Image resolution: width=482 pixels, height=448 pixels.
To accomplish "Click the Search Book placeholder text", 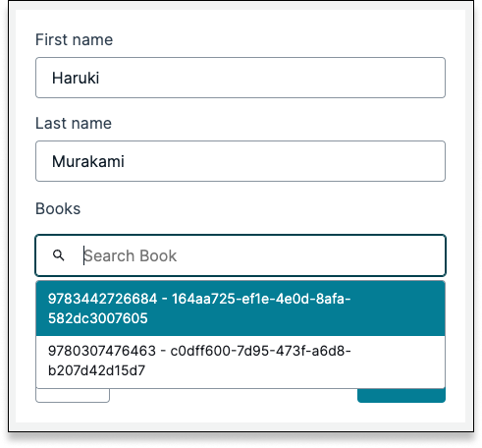I will 131,255.
